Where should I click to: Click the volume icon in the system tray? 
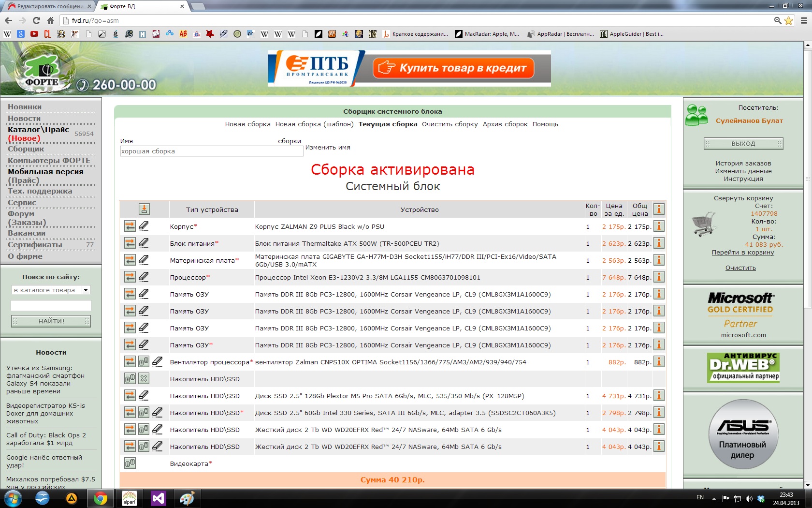tap(749, 498)
